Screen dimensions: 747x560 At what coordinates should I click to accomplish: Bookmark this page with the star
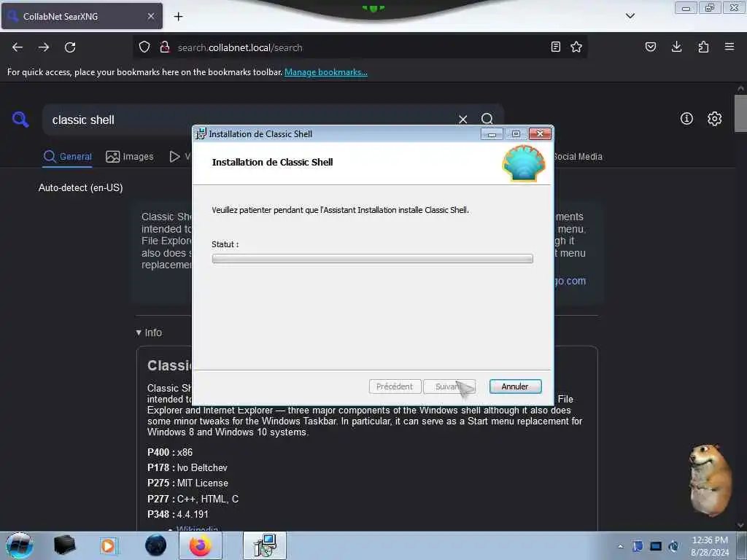[x=576, y=47]
